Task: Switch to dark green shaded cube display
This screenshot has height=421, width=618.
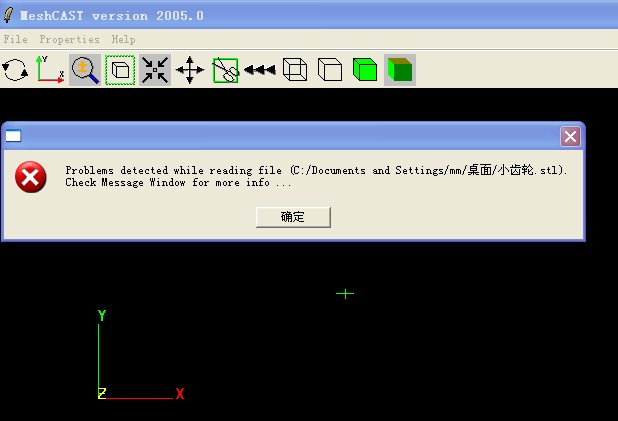Action: (x=400, y=70)
